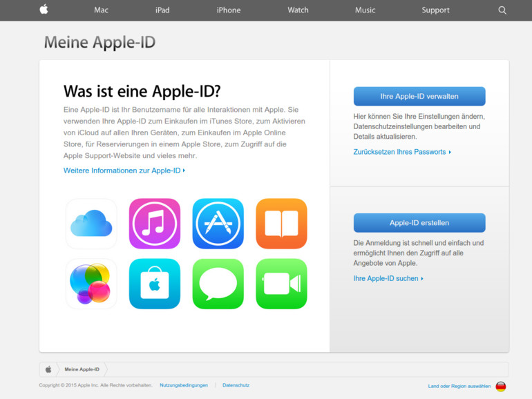Screen dimensions: 532x399
Task: Click the iCloud cloud icon
Action: tap(91, 224)
